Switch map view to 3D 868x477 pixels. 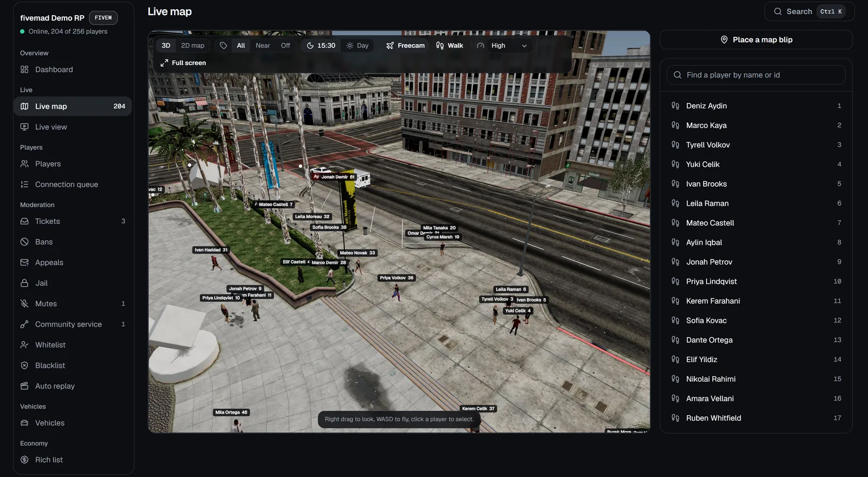pos(166,46)
